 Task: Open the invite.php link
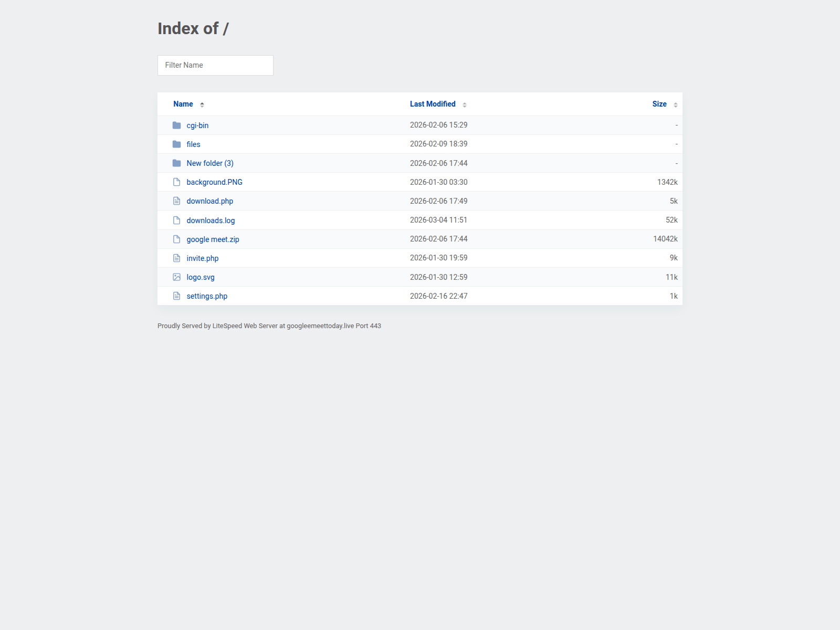[x=202, y=258]
